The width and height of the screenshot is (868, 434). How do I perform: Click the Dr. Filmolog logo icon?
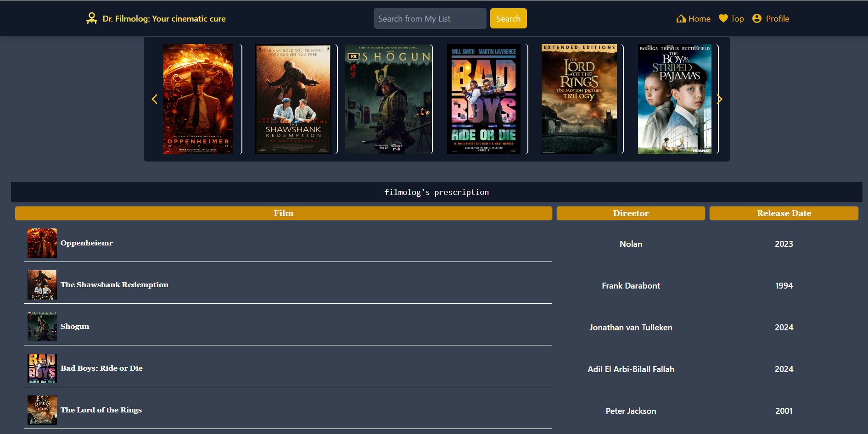92,18
